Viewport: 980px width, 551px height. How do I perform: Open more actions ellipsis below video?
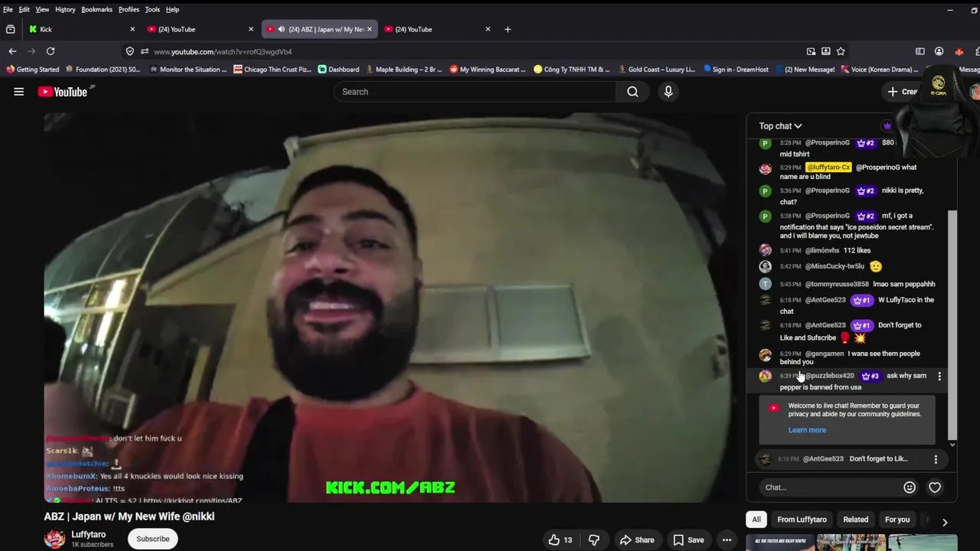coord(727,540)
